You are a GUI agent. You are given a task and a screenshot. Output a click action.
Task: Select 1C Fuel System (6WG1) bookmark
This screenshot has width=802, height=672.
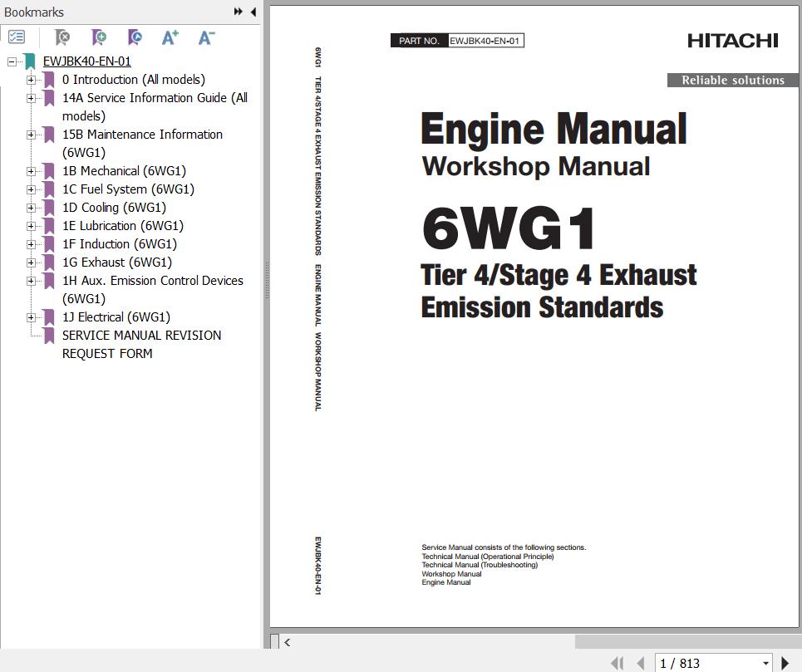coord(128,189)
